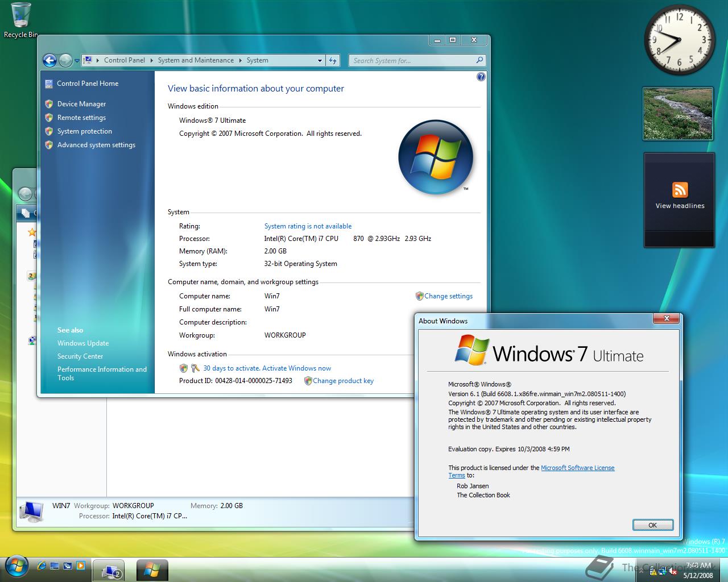Click shield icon beside Change product key
Screen dimensions: 728x582
(x=308, y=381)
